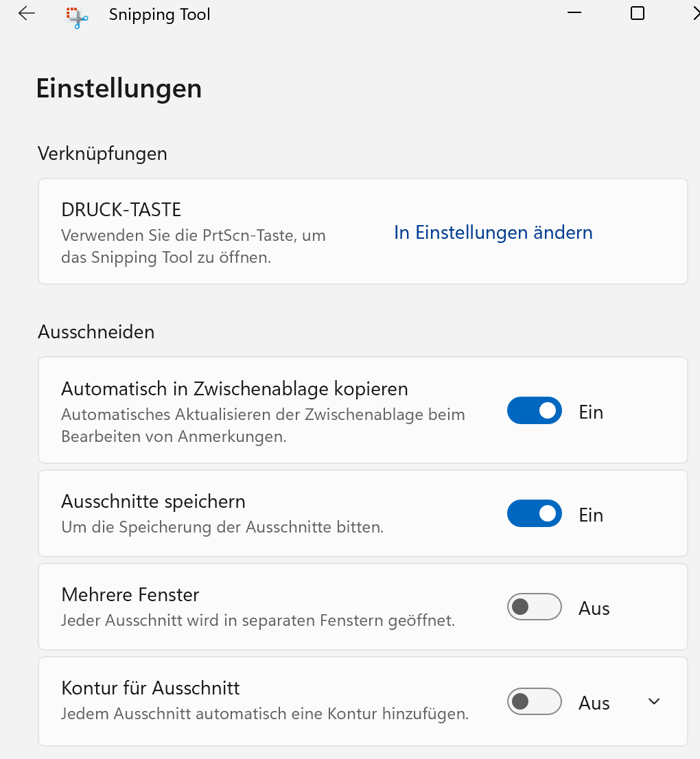700x759 pixels.
Task: Disable Automatisch in Zwischenablage kopieren toggle
Action: pyautogui.click(x=534, y=411)
